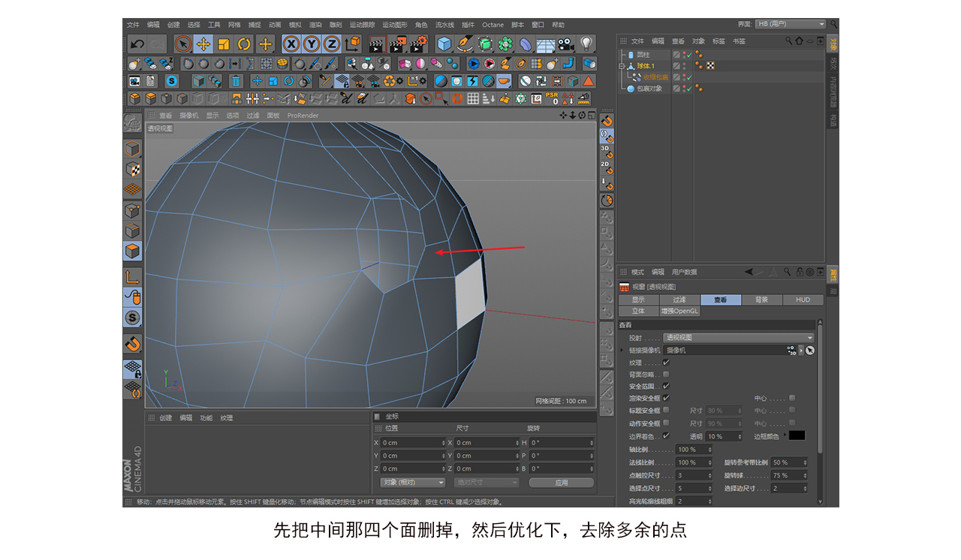The width and height of the screenshot is (961, 560).
Task: Switch to the 过滤 tab
Action: pos(679,300)
